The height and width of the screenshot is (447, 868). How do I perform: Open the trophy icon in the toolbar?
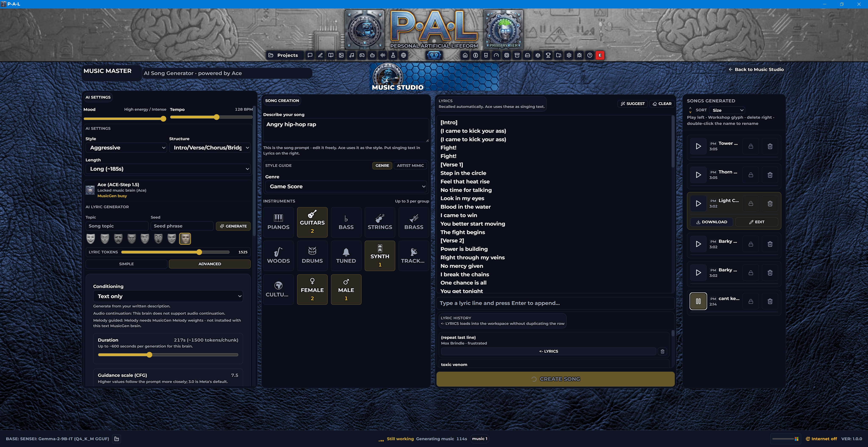coord(548,55)
